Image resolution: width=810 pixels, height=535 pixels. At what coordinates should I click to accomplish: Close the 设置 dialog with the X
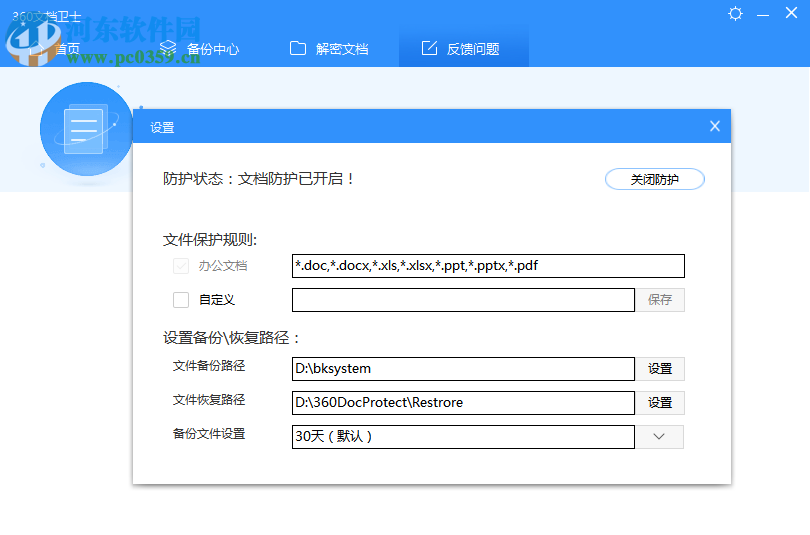pyautogui.click(x=714, y=126)
